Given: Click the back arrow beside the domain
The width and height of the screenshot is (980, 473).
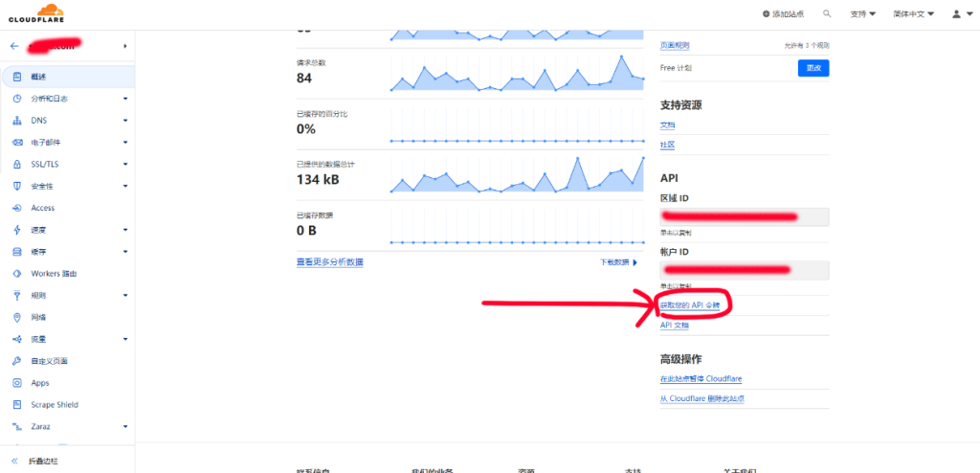Looking at the screenshot, I should [x=14, y=46].
